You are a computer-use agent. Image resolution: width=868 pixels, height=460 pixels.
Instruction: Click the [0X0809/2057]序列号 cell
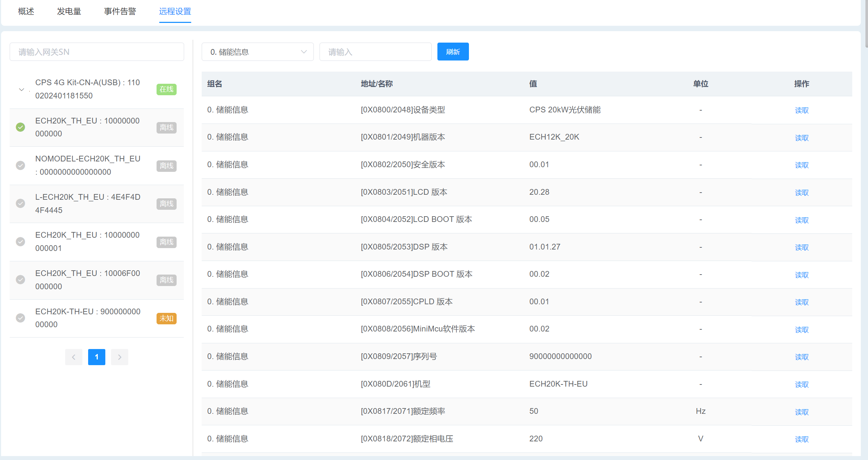pos(399,356)
